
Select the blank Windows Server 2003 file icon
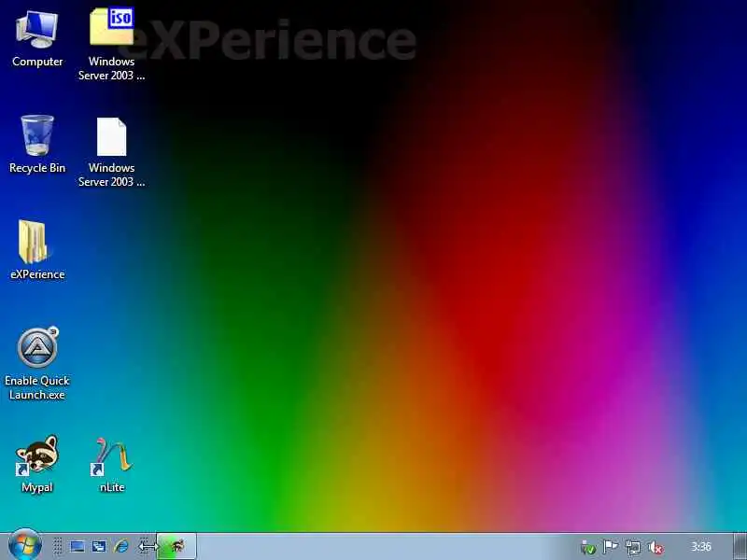pyautogui.click(x=111, y=136)
